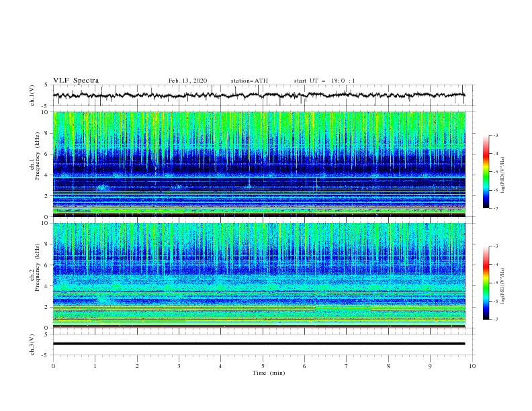The width and height of the screenshot is (532, 411).
Task: Click the "ch.1(V)" axis label
Action: click(x=32, y=95)
